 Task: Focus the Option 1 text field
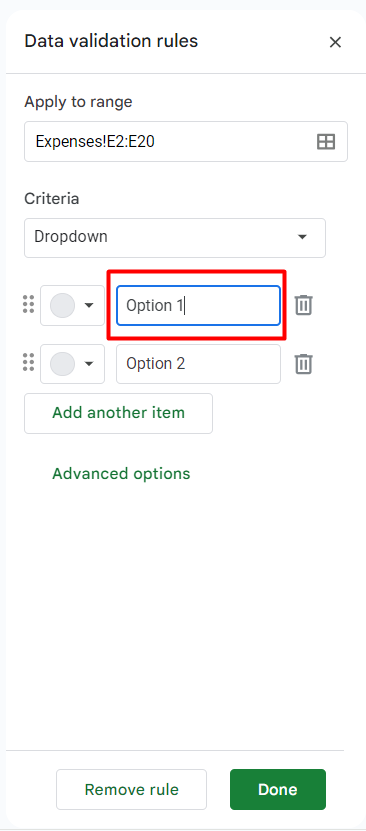[x=198, y=305]
